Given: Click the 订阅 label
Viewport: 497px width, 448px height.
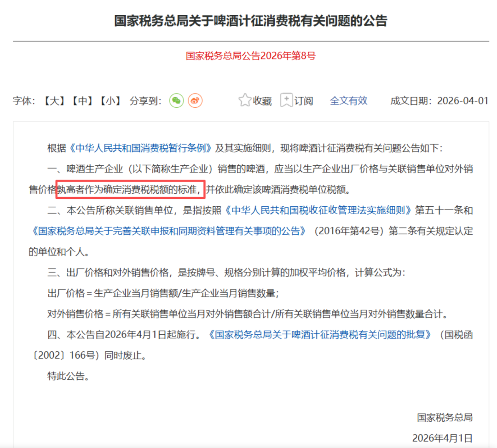Looking at the screenshot, I should [304, 101].
